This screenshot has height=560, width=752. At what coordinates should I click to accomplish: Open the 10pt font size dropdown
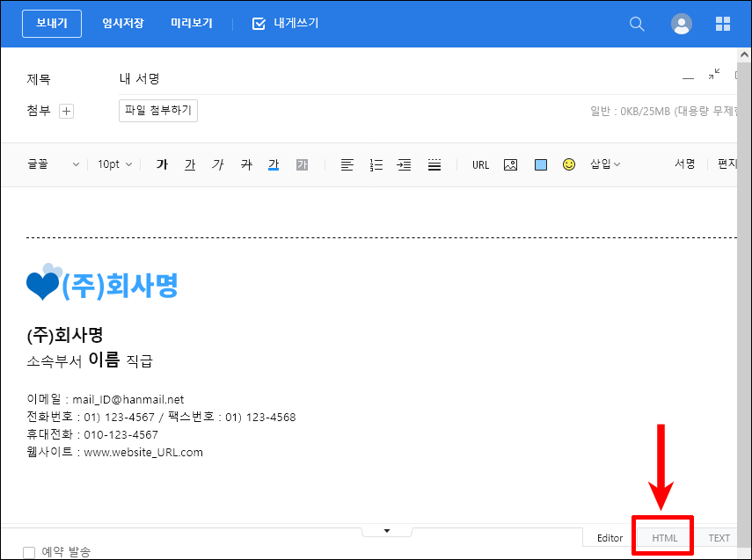point(114,164)
